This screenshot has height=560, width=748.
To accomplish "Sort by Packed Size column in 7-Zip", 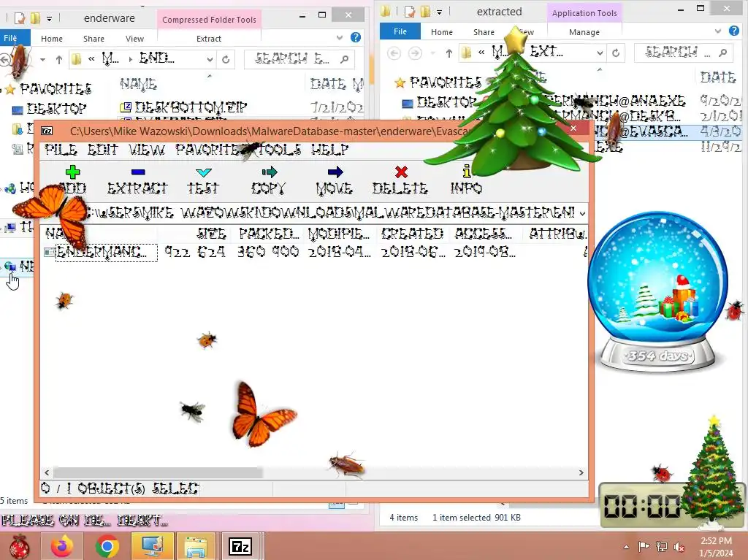I will pos(269,234).
